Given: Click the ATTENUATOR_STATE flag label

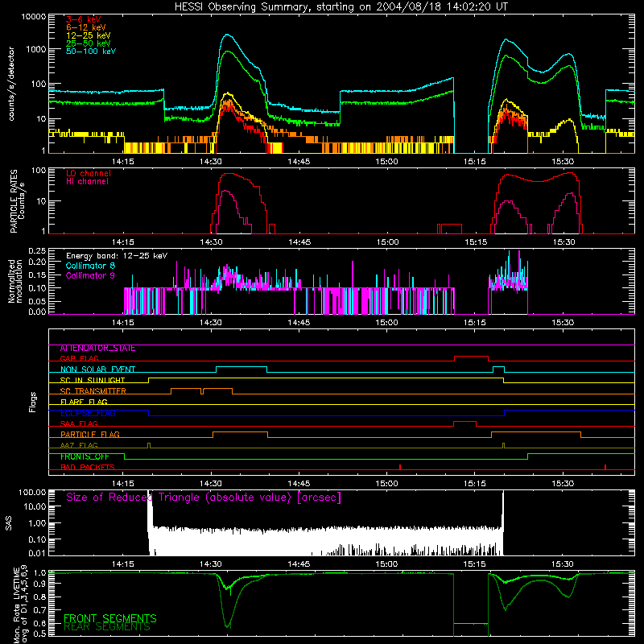Looking at the screenshot, I should point(97,349).
